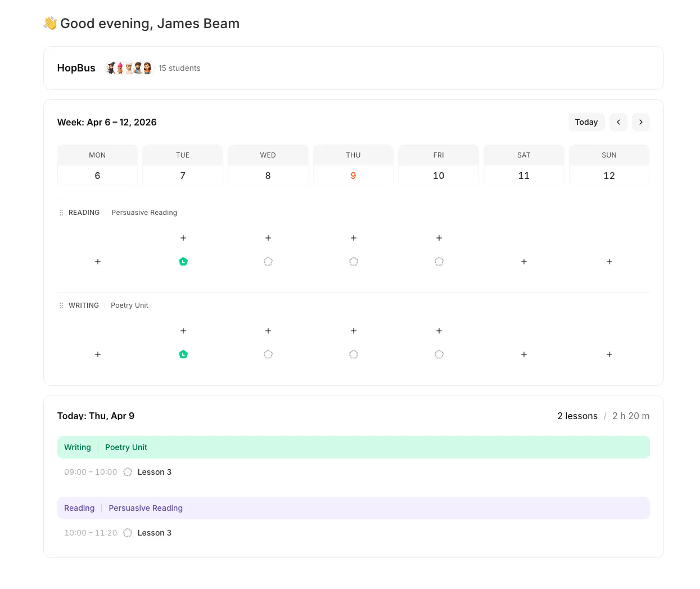Select the SAT 11 day header
The height and width of the screenshot is (589, 700).
(524, 165)
